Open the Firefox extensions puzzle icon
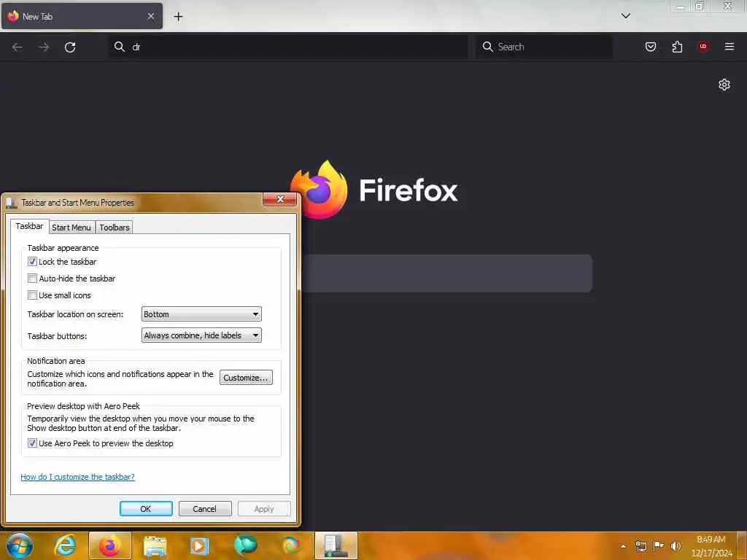 point(677,47)
